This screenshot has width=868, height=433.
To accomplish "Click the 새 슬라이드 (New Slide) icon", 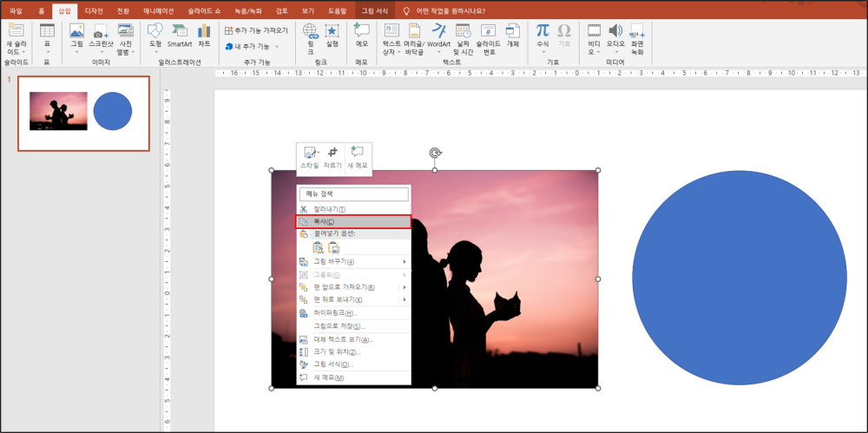I will tap(16, 31).
